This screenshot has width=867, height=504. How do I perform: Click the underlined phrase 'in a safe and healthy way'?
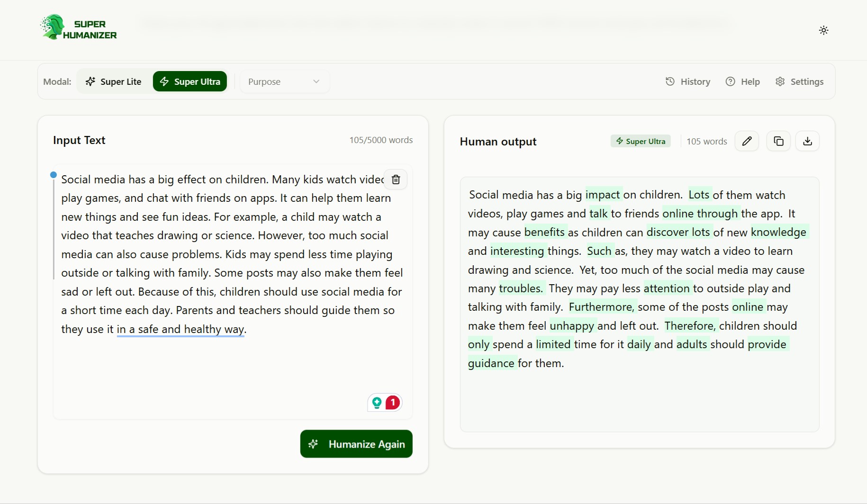click(x=181, y=329)
